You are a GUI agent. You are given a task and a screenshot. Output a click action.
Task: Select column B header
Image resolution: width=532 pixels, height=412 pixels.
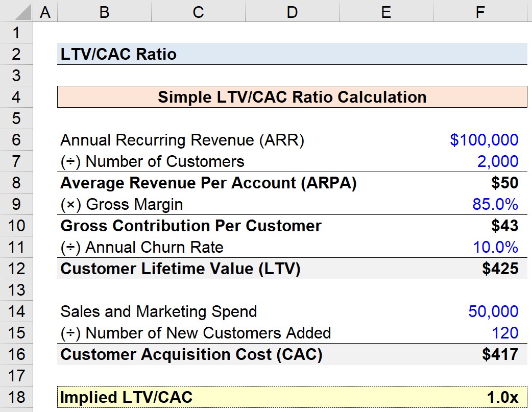pyautogui.click(x=105, y=11)
